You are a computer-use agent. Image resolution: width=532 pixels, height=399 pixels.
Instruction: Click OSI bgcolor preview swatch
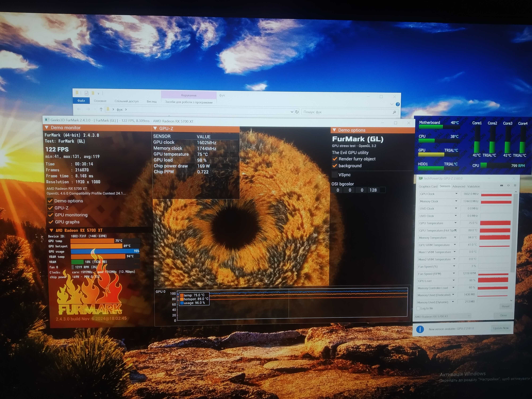(382, 190)
